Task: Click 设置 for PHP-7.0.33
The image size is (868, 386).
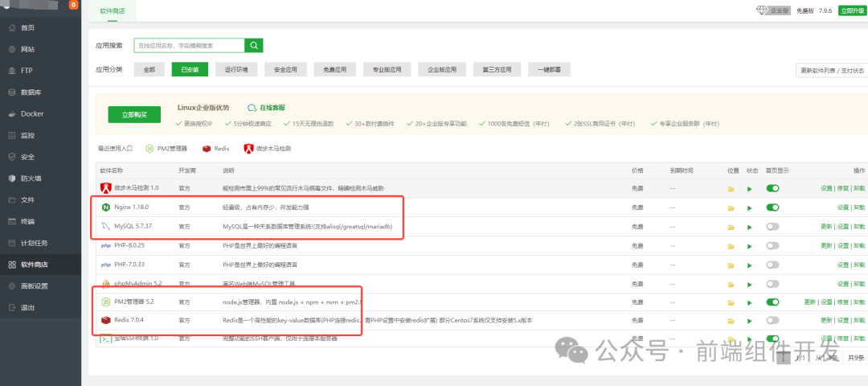Action: coord(842,265)
